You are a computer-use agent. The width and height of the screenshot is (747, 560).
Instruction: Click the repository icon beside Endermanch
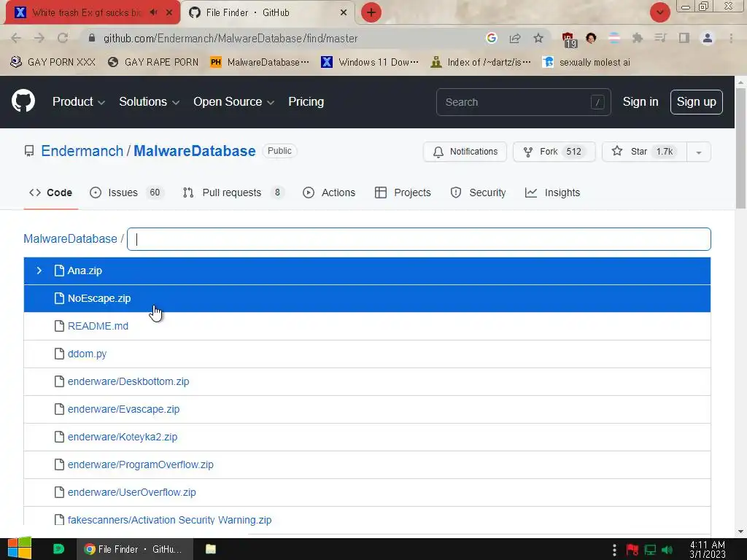[29, 151]
